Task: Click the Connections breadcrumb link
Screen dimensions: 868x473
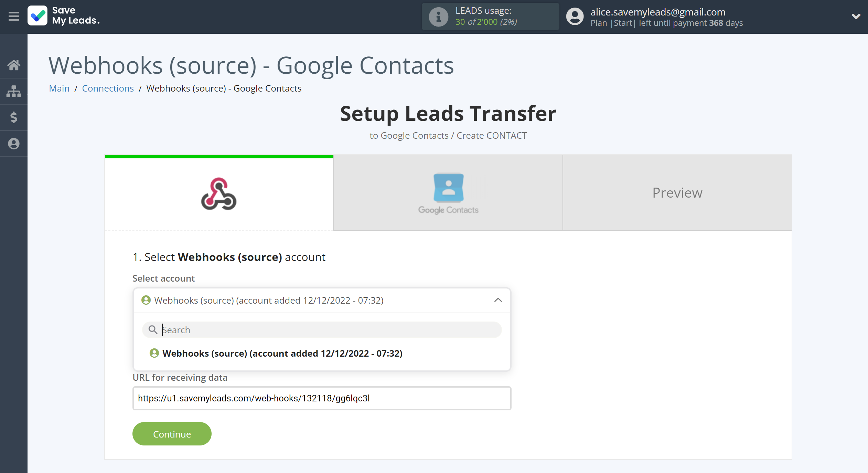Action: (108, 88)
